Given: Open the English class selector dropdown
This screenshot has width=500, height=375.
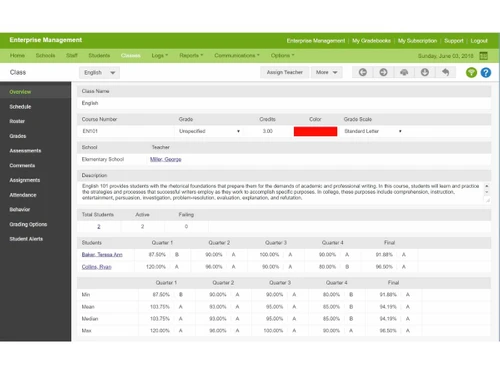Looking at the screenshot, I should tap(99, 72).
